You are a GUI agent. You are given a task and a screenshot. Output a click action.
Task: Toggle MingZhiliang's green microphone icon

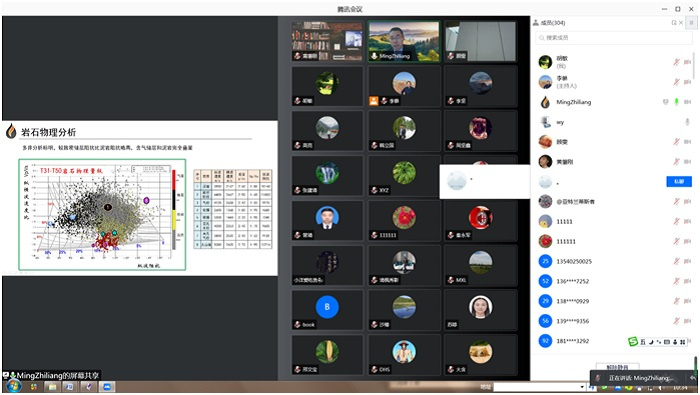pyautogui.click(x=676, y=102)
